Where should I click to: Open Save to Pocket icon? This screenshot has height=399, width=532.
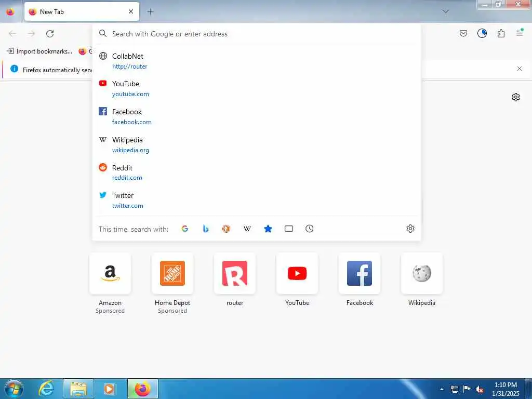(463, 33)
